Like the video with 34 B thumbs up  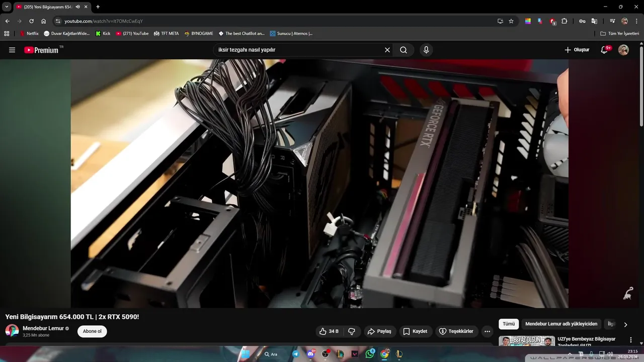pyautogui.click(x=329, y=331)
